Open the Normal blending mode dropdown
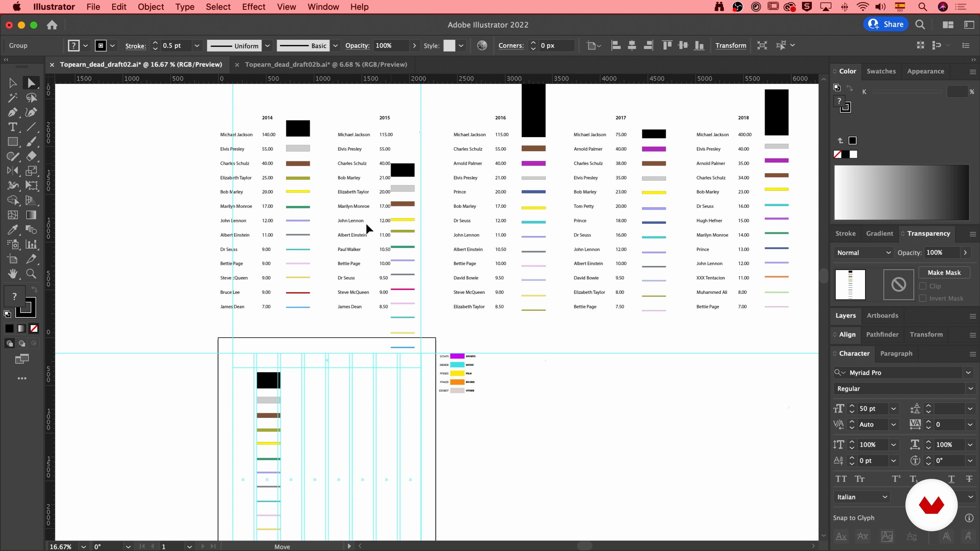This screenshot has width=980, height=551. (x=864, y=253)
